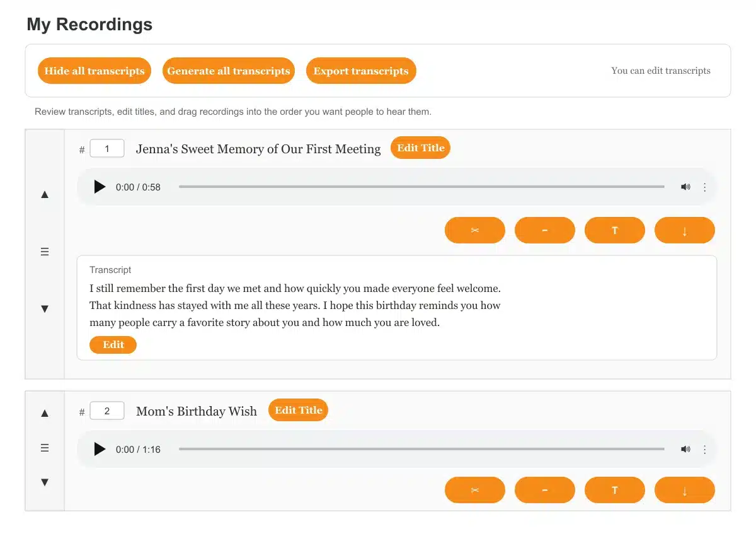Play the Mom's Birthday Wish recording

click(100, 449)
